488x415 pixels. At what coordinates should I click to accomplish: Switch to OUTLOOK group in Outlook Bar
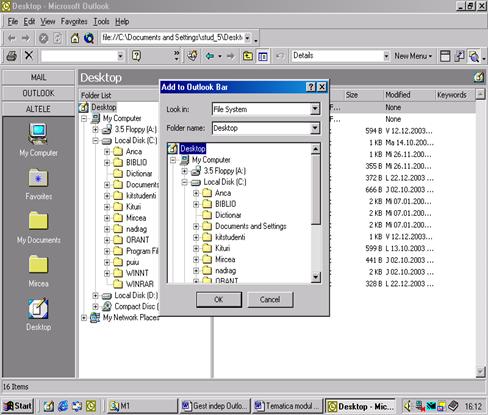pos(38,93)
